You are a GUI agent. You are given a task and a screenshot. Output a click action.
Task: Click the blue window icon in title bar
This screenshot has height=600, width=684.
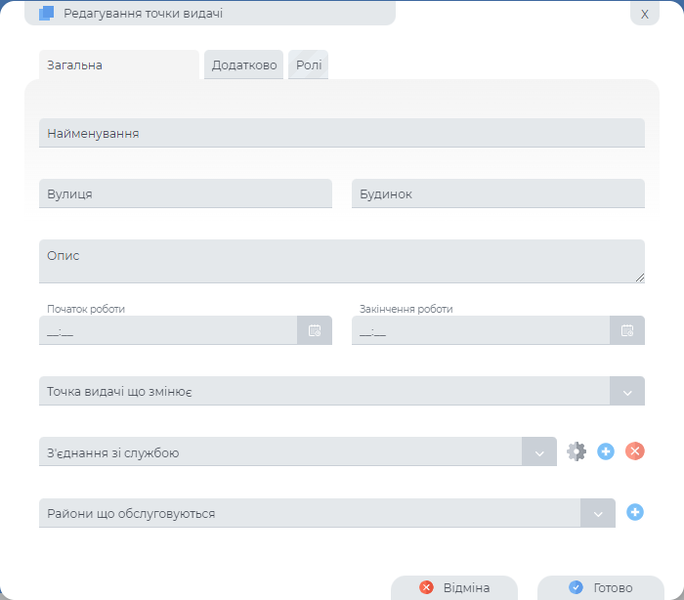pos(46,14)
